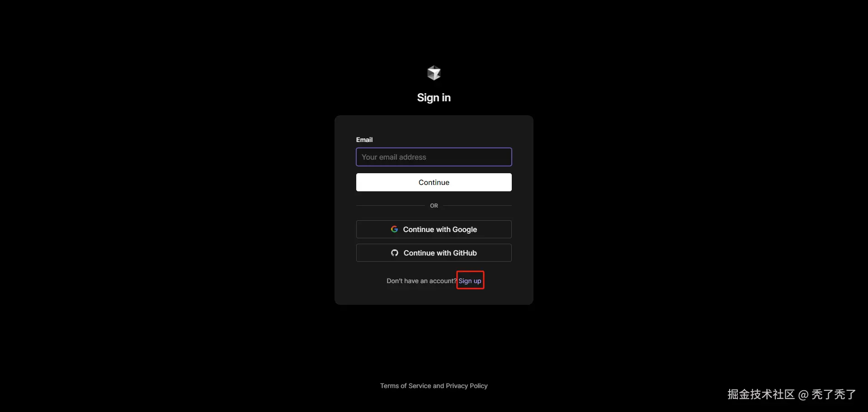Click the GitHub octocat icon
Image resolution: width=868 pixels, height=412 pixels.
coord(395,253)
